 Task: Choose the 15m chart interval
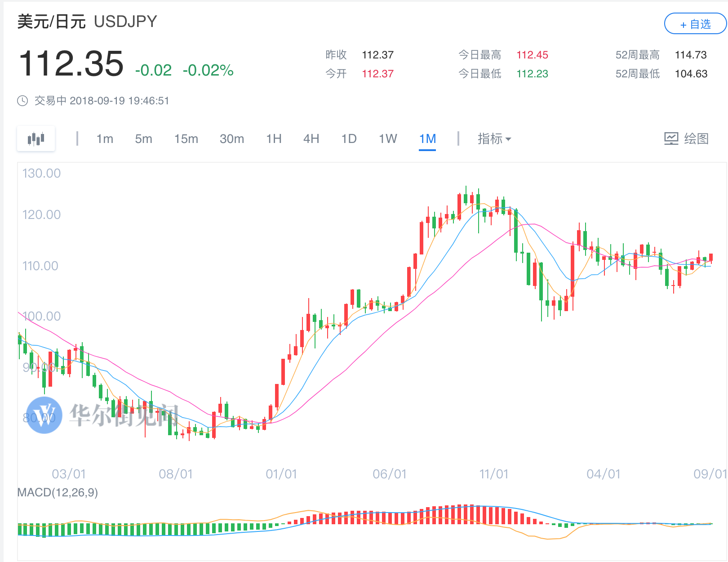click(x=186, y=139)
